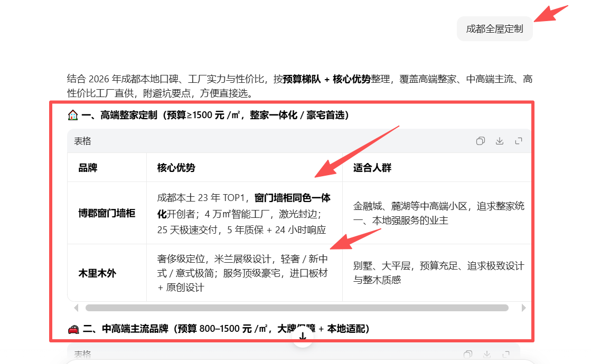This screenshot has height=364, width=591.
Task: Download the first table
Action: (x=499, y=141)
